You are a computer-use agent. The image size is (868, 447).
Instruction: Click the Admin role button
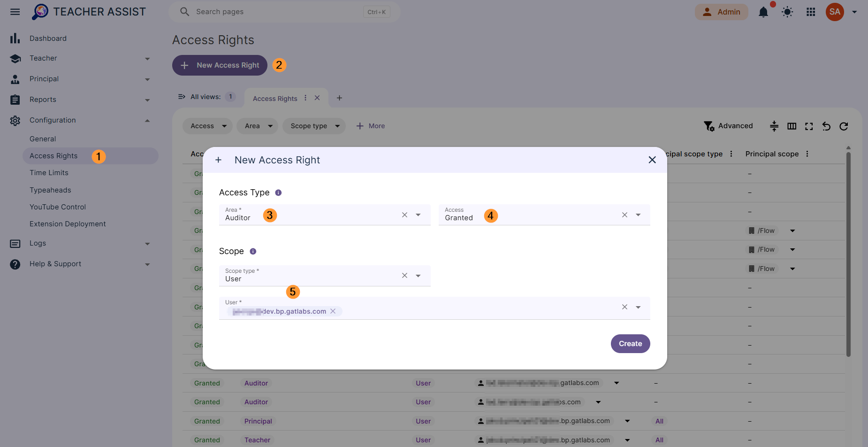[x=722, y=12]
